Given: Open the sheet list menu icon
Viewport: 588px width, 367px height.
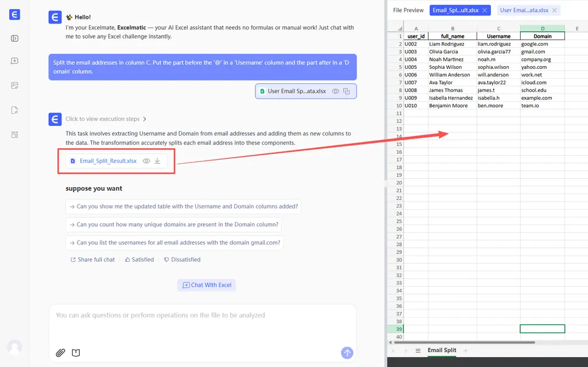Looking at the screenshot, I should point(418,350).
